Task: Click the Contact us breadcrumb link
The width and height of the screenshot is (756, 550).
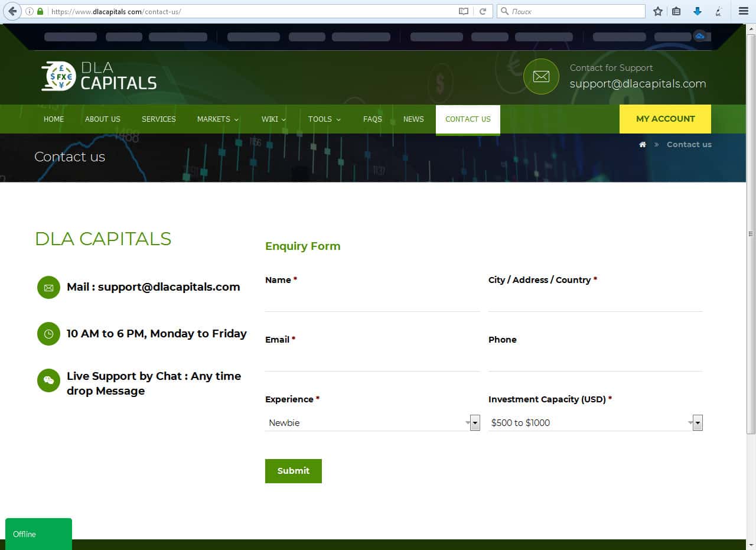Action: (x=689, y=145)
